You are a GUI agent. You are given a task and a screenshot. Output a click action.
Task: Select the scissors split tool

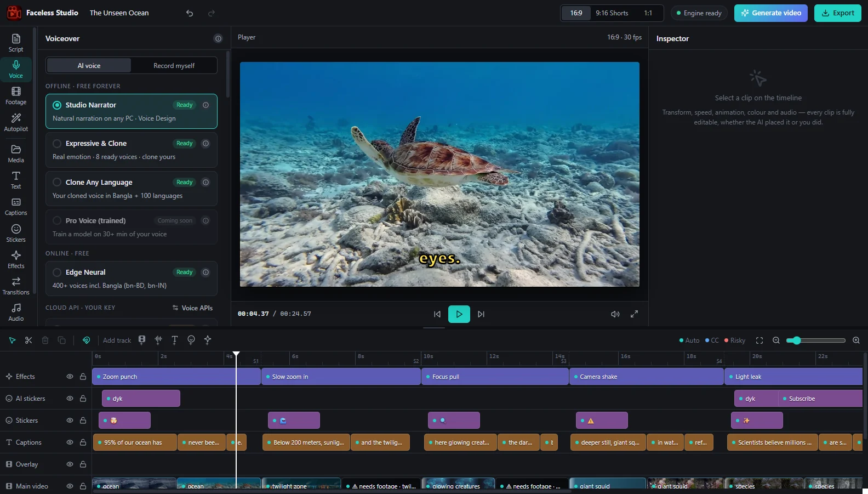tap(28, 340)
